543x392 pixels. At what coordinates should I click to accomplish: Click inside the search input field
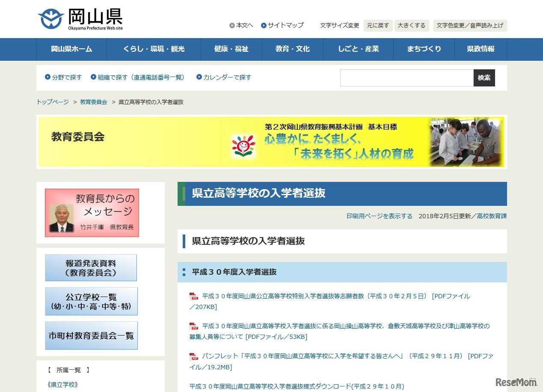407,77
